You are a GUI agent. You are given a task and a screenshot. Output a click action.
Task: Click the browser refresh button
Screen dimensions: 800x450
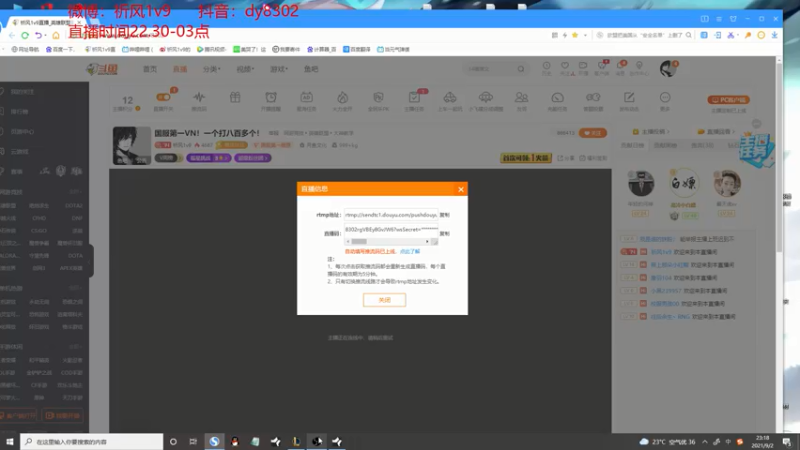pyautogui.click(x=24, y=35)
